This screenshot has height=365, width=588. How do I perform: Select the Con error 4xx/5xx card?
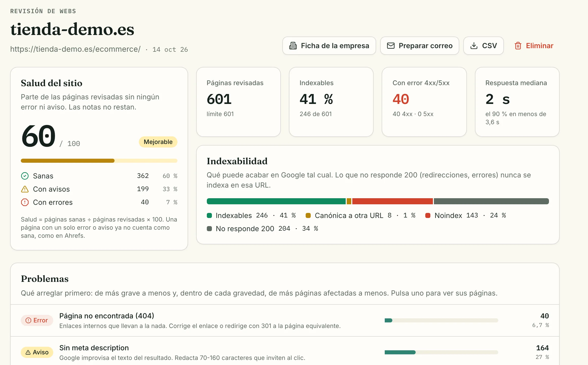424,102
